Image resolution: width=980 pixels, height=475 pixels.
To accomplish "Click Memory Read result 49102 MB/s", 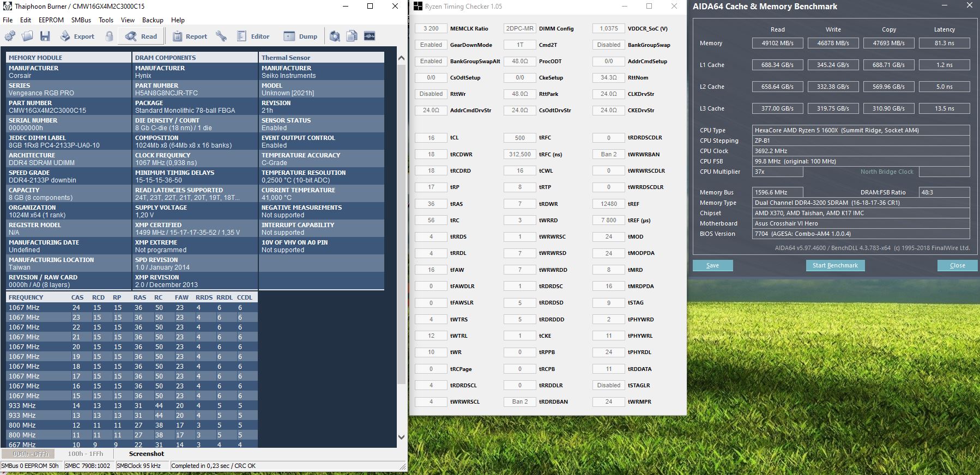I will (x=778, y=43).
